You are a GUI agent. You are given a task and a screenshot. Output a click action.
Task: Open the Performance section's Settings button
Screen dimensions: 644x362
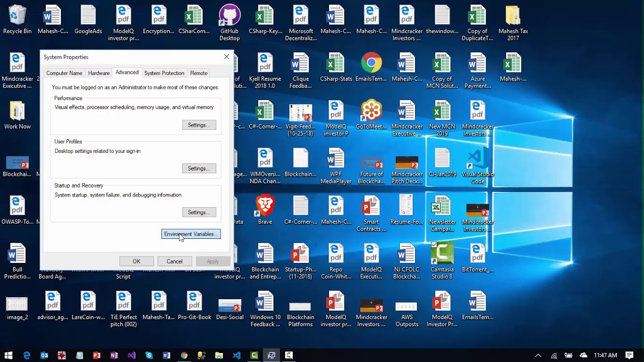[199, 125]
